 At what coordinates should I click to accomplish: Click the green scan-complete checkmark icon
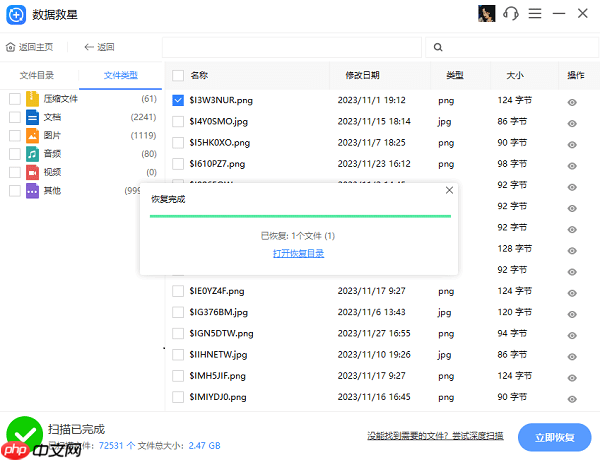24,434
